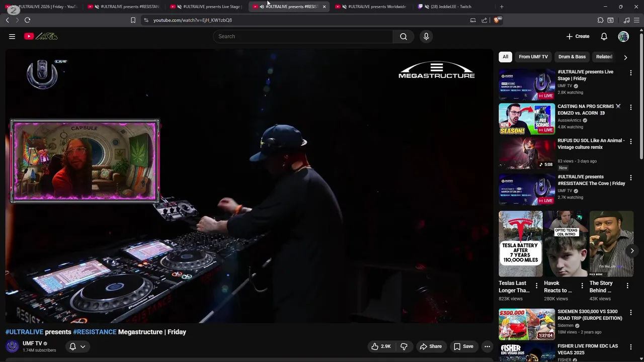Open YouTube notifications bell in header
The image size is (644, 362).
click(x=604, y=36)
